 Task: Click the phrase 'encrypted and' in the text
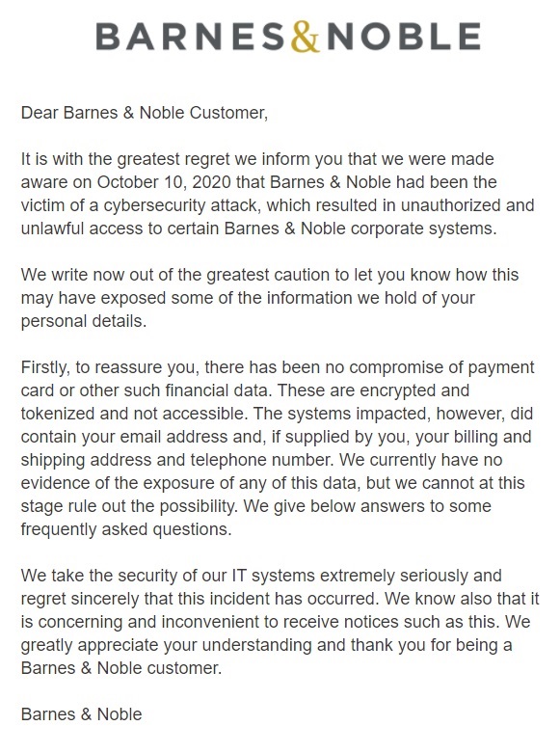414,390
